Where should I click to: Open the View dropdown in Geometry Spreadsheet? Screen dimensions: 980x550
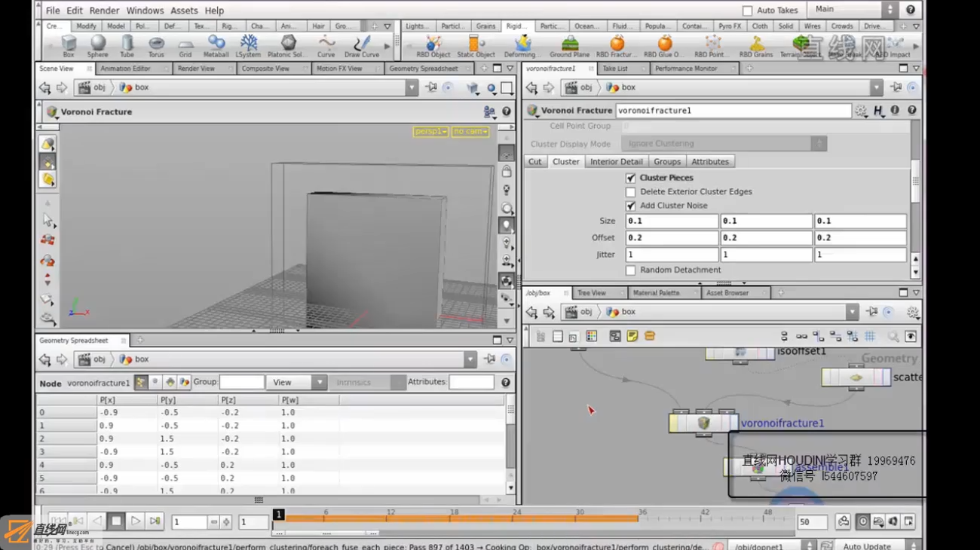[296, 382]
